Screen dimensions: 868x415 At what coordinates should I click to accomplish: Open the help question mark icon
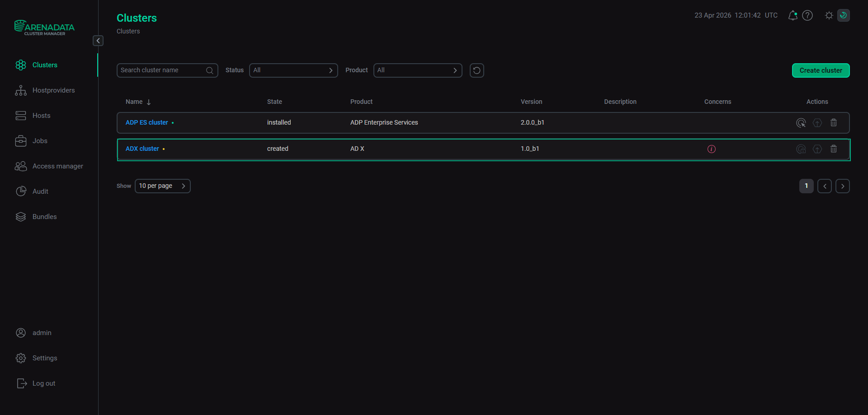pos(807,15)
